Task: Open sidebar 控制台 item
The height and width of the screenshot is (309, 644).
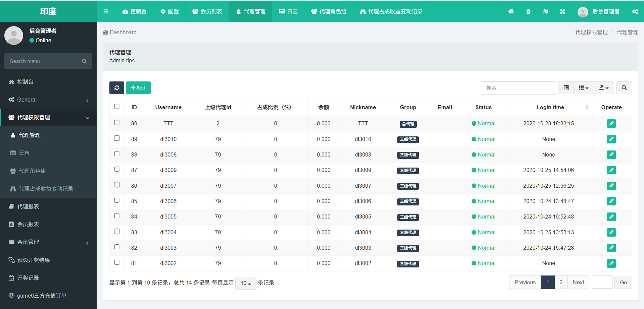Action: coord(48,82)
